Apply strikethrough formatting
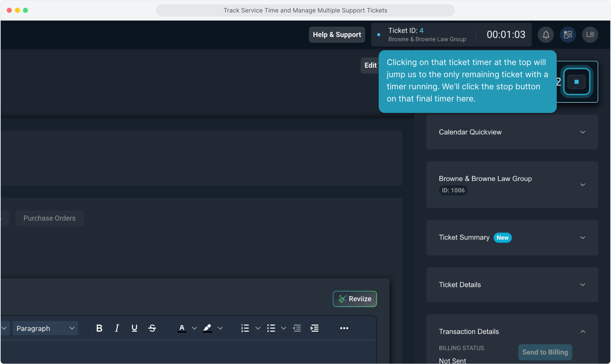Screen dimensions: 611x364 [x=152, y=328]
